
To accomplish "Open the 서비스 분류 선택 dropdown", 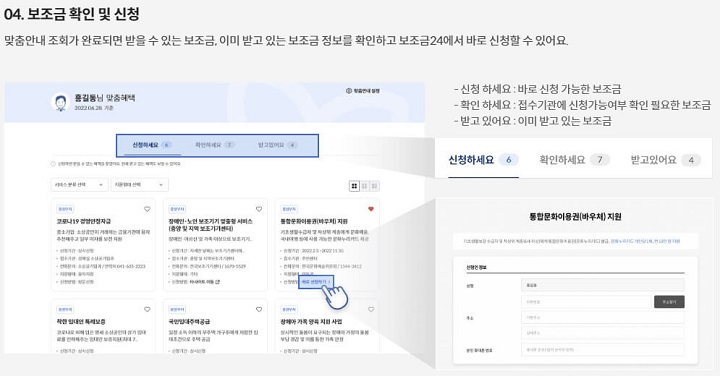I will [79, 185].
